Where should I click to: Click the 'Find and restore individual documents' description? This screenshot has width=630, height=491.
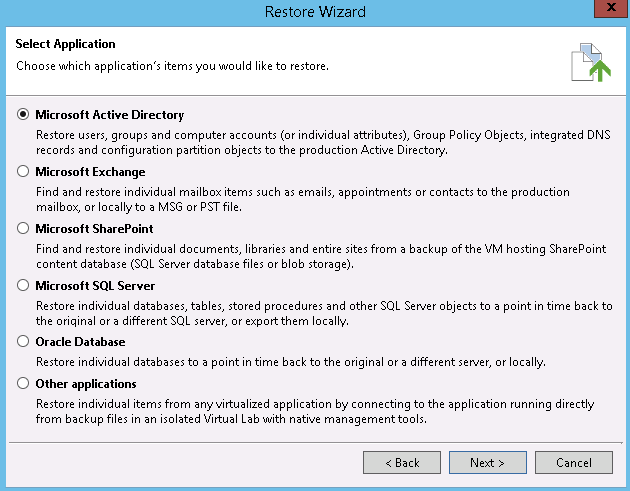321,256
